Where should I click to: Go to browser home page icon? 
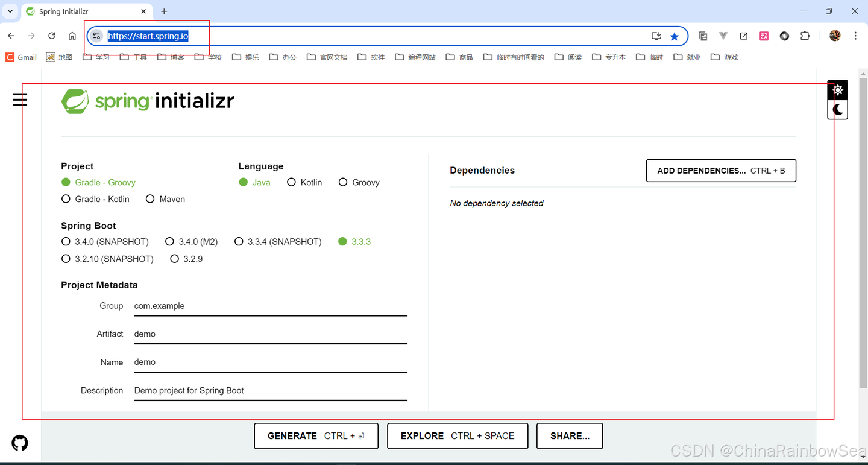click(72, 36)
